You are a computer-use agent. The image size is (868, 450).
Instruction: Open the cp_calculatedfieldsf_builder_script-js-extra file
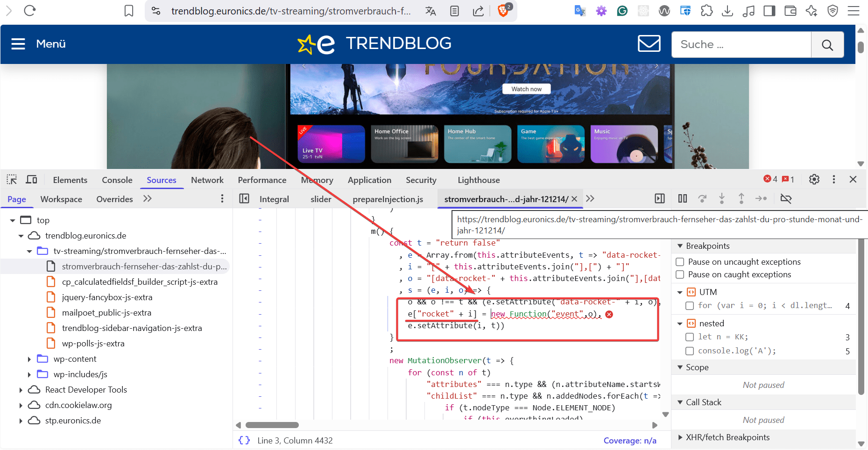pyautogui.click(x=140, y=282)
